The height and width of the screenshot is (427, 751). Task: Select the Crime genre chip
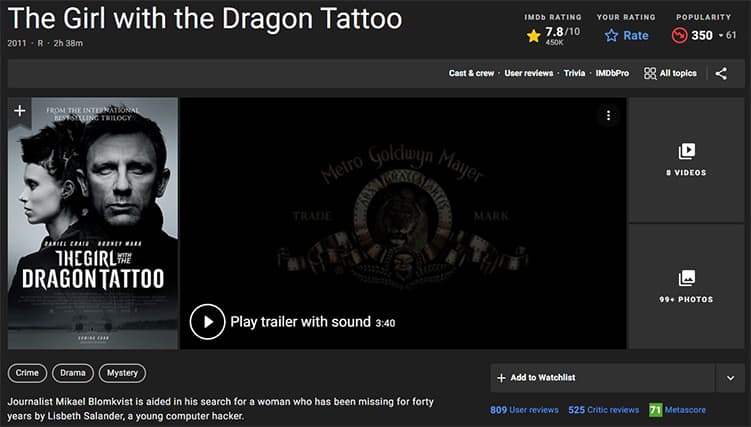point(27,373)
